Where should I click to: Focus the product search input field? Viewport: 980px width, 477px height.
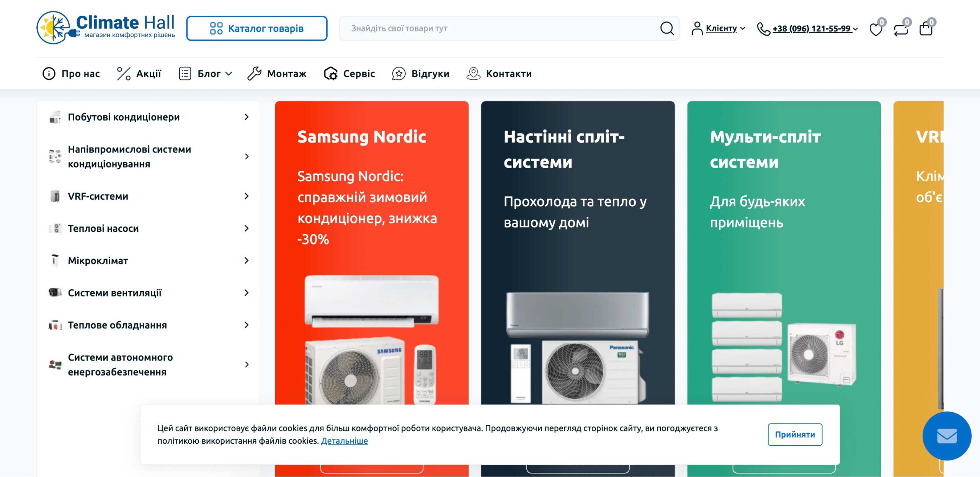point(498,28)
